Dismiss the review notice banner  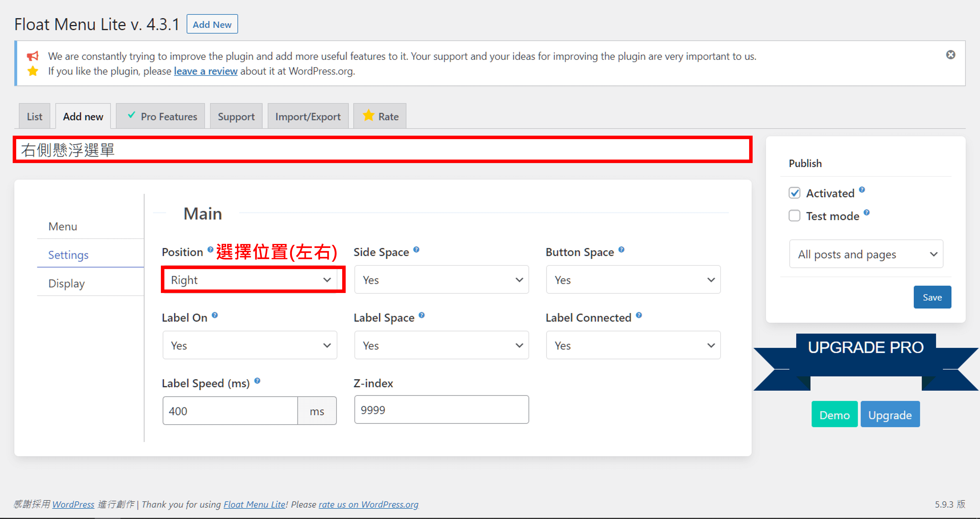(x=950, y=55)
